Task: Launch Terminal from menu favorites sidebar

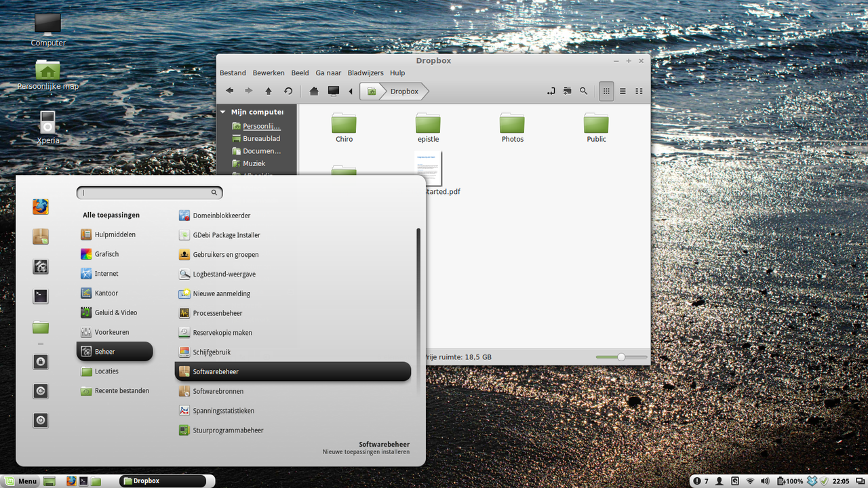Action: (41, 296)
